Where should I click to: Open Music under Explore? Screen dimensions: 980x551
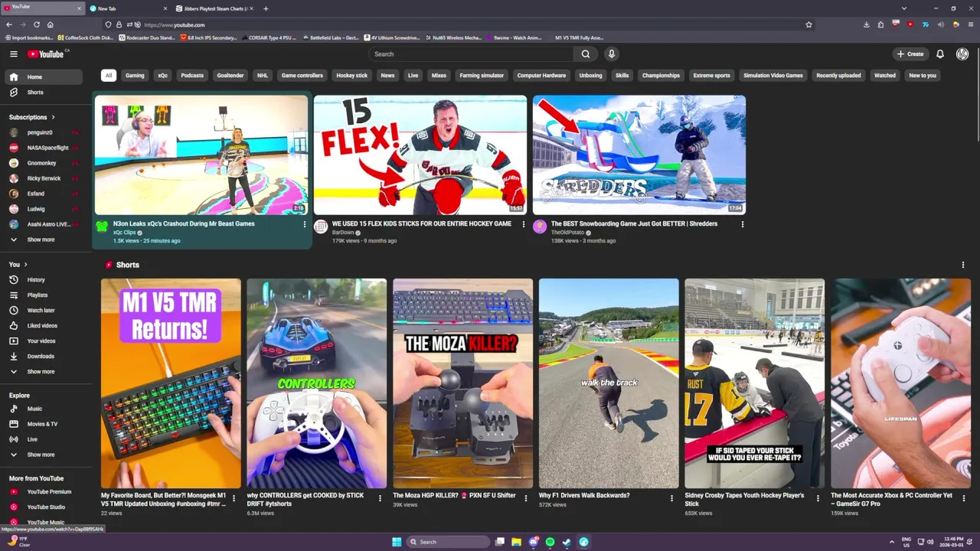click(x=42, y=409)
